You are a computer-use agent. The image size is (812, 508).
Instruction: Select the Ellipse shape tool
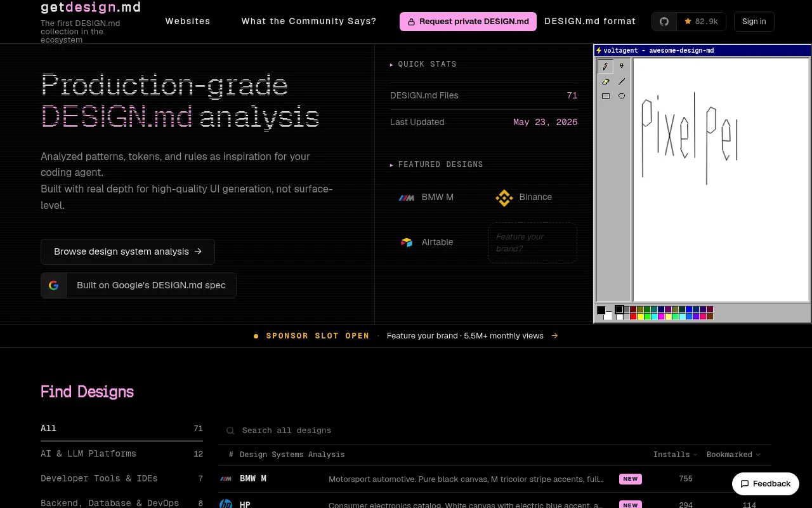622,96
